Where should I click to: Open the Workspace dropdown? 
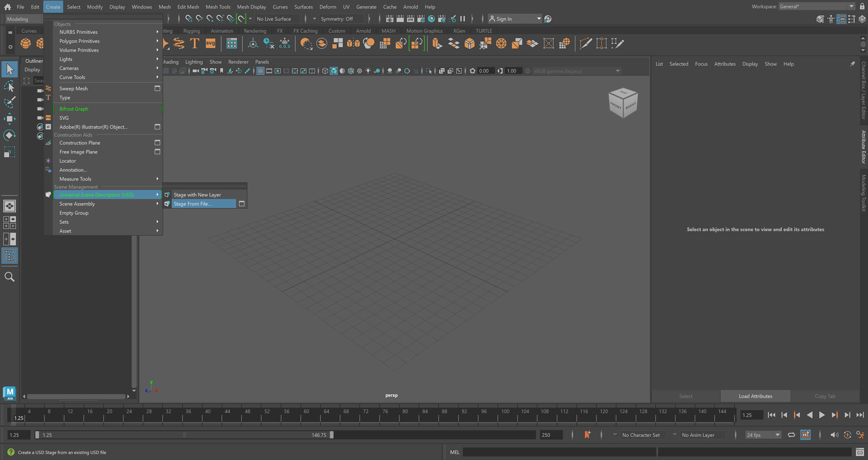(816, 6)
